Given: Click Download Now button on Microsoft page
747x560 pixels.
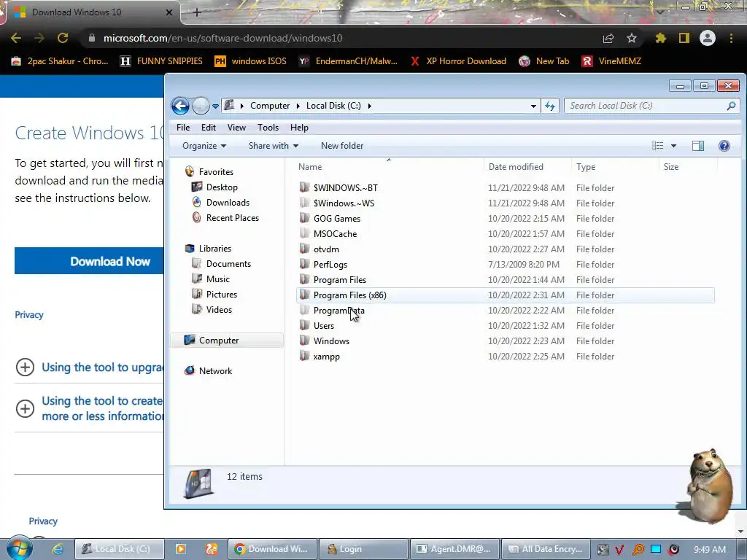Looking at the screenshot, I should click(89, 261).
